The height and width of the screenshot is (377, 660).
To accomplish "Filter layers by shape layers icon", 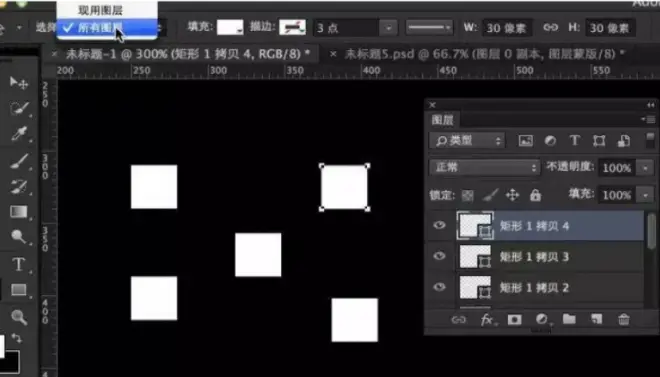I will (599, 141).
